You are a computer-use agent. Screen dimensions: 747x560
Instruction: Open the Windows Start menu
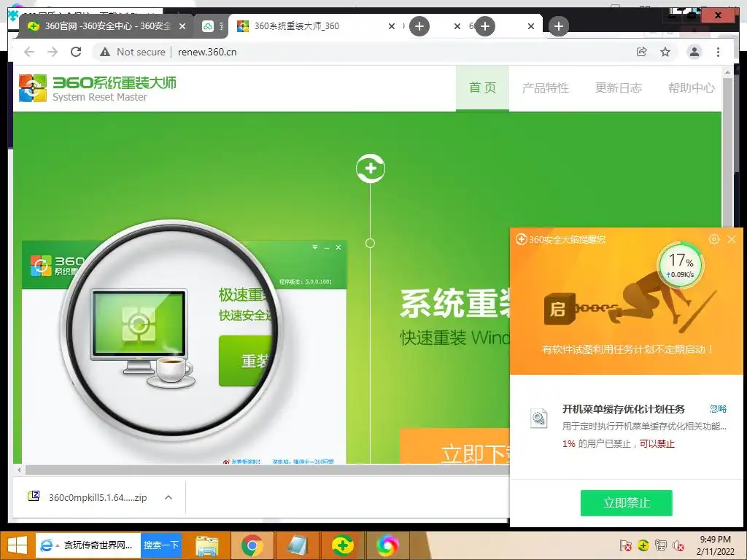tap(18, 545)
